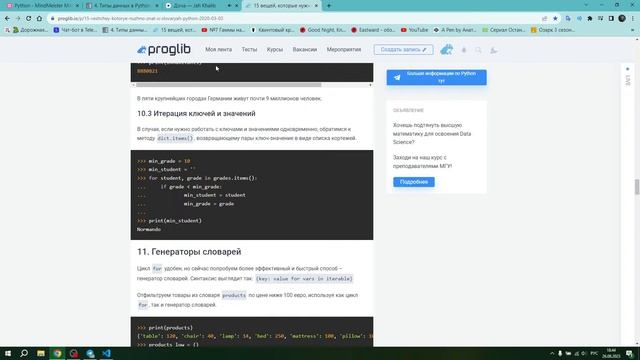Go forward in browser history
The height and width of the screenshot is (360, 640).
18,18
